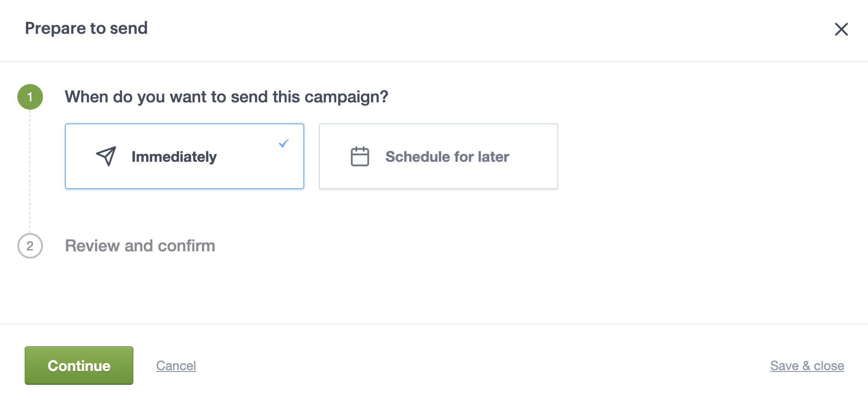
Task: Click the word "campaign?" in the question
Action: (x=346, y=97)
